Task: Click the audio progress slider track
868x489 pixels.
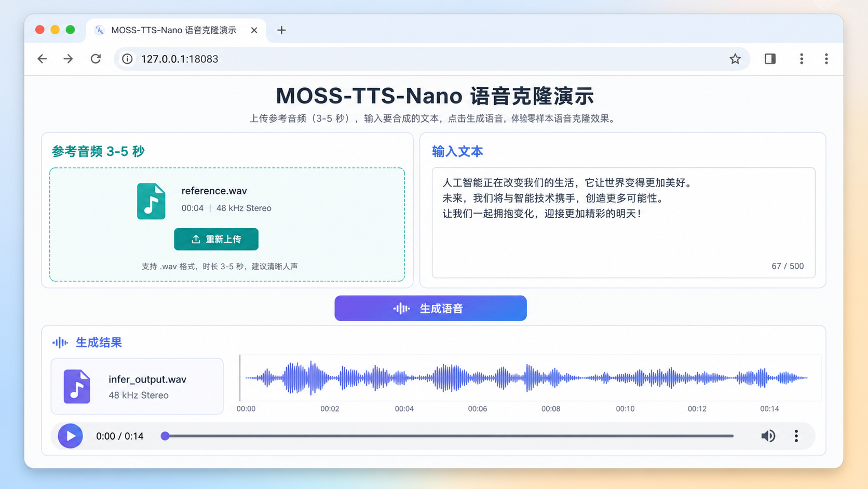Action: (449, 436)
